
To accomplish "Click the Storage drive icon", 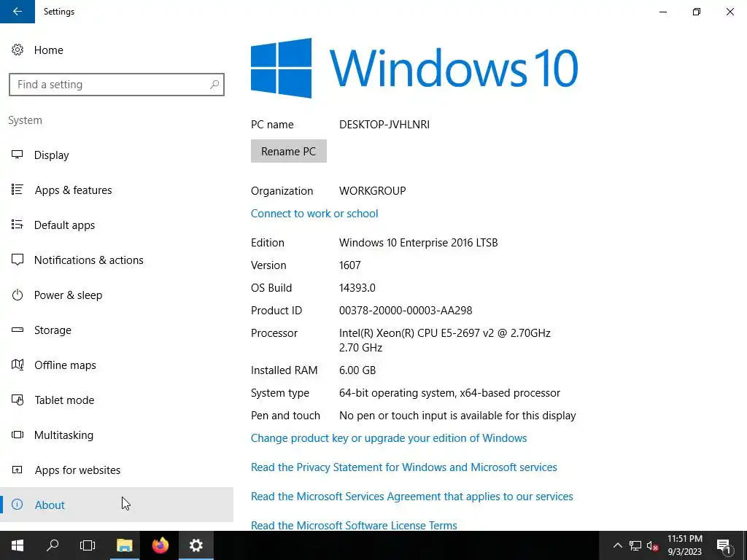I will (18, 330).
